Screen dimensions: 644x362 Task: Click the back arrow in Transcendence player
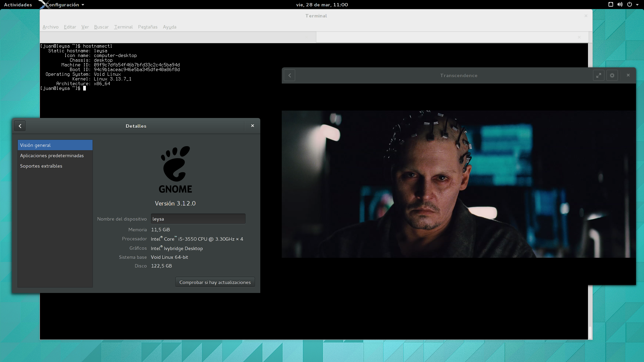tap(289, 75)
